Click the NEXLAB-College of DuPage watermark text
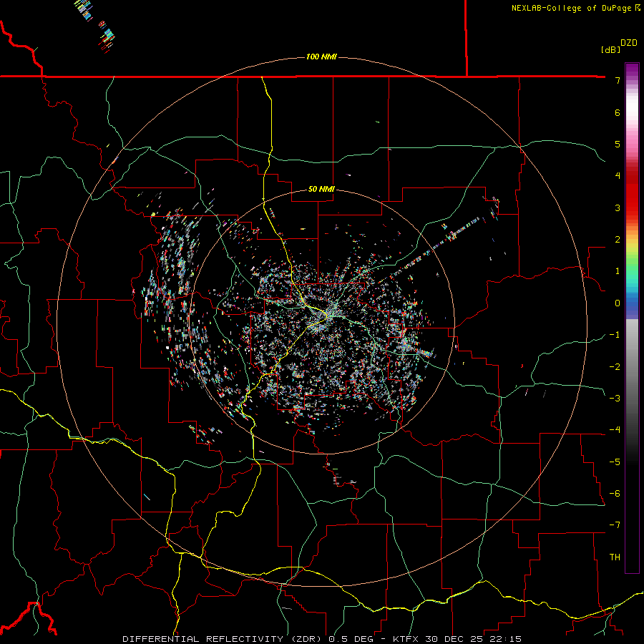 click(575, 8)
